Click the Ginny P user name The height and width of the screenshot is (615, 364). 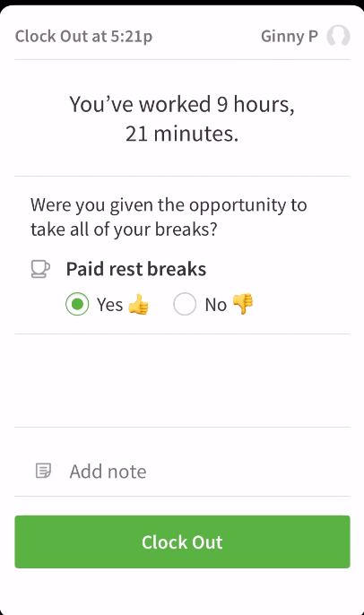pyautogui.click(x=290, y=37)
